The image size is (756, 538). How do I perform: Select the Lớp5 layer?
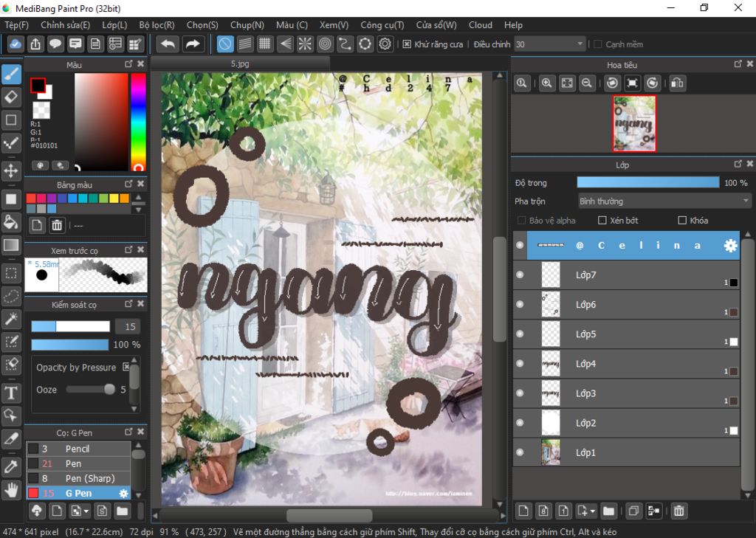tap(626, 334)
